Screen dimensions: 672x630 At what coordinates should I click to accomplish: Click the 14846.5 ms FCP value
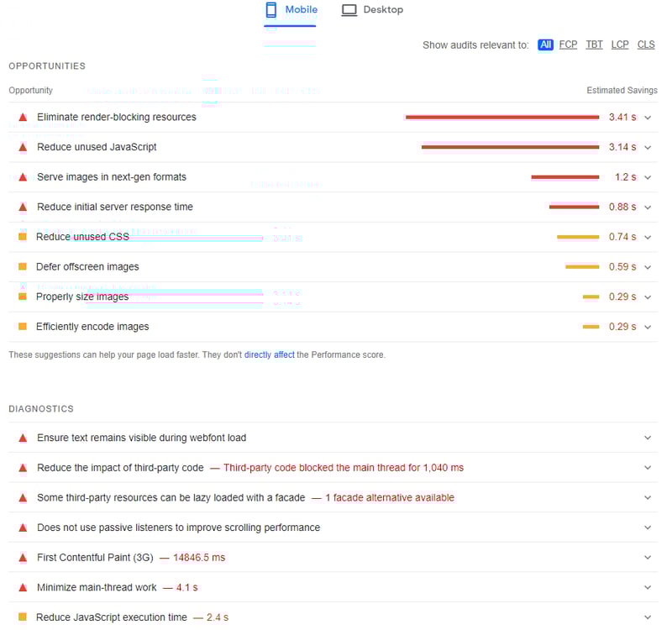pos(199,558)
